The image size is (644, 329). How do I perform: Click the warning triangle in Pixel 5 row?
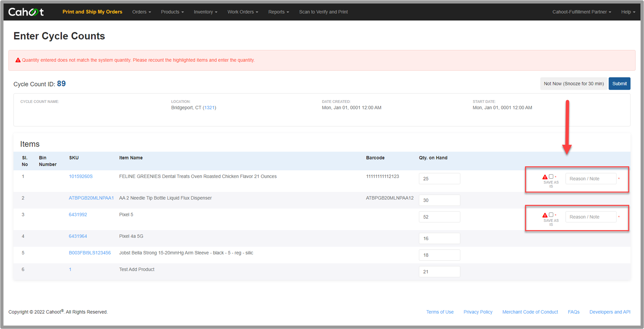point(545,215)
